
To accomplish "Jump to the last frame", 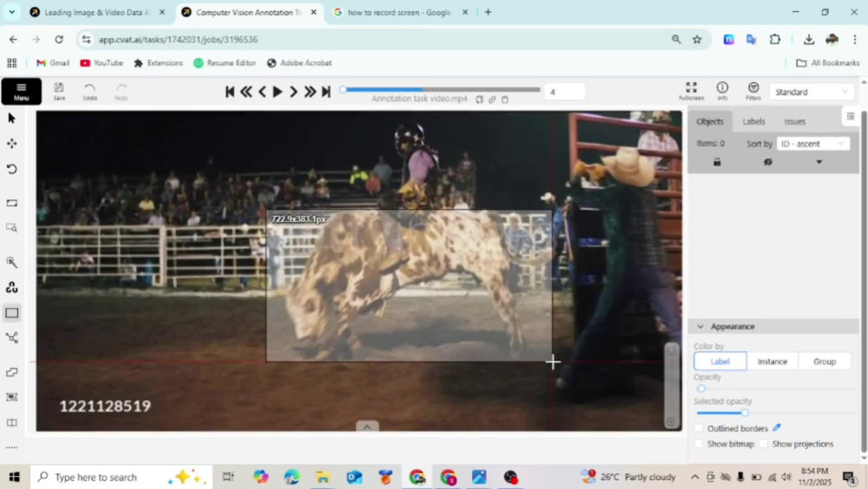I will (x=326, y=92).
